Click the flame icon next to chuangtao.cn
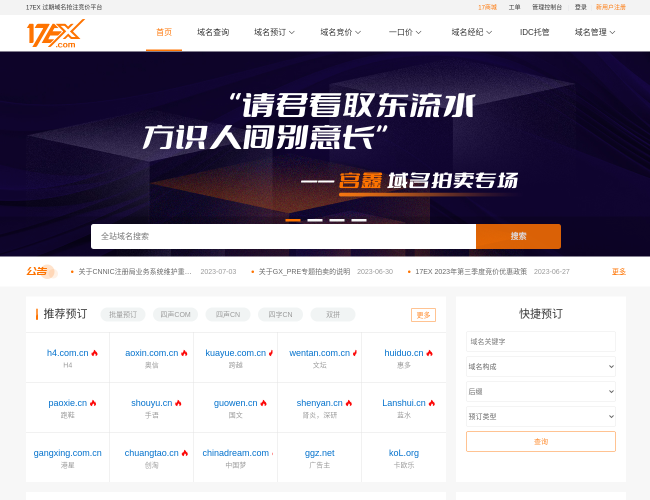 click(184, 453)
